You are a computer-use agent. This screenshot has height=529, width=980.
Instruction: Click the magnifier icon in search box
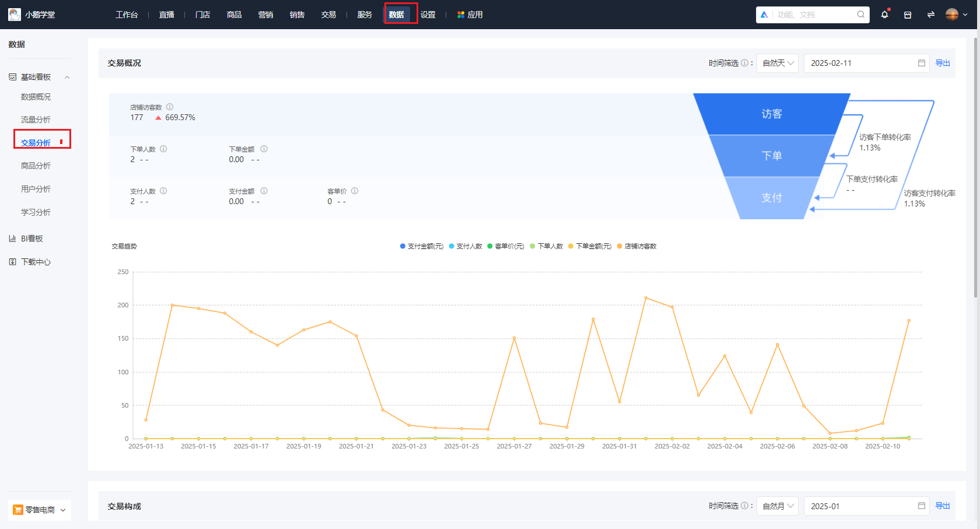coord(860,15)
